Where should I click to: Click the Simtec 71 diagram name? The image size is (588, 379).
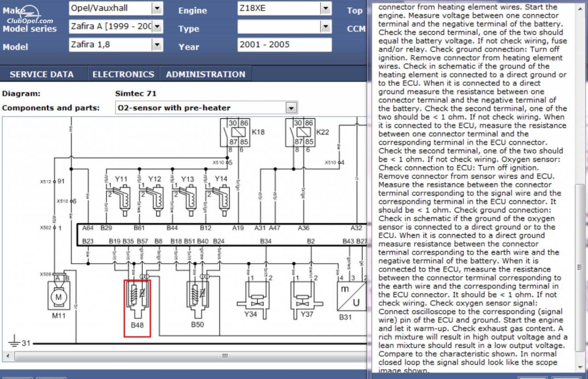pyautogui.click(x=136, y=94)
